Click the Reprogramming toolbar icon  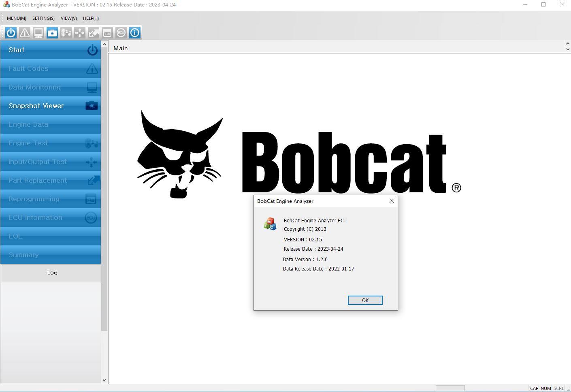pos(107,33)
